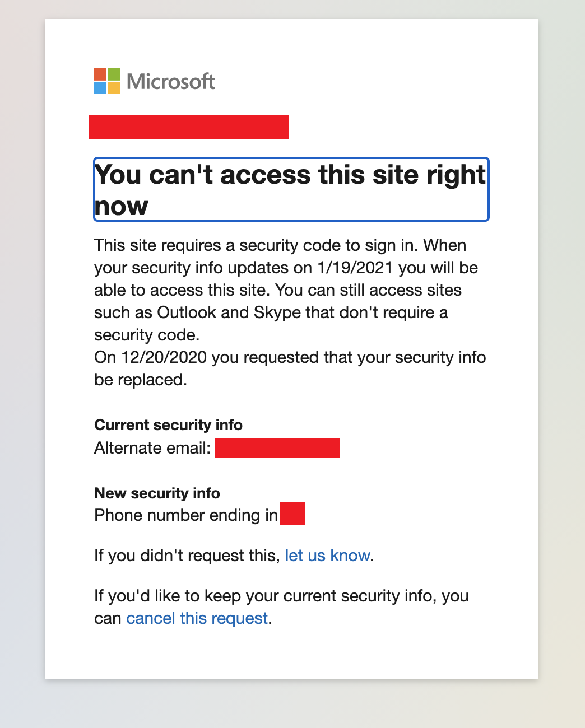Click the redacted phone number digits

(x=292, y=514)
